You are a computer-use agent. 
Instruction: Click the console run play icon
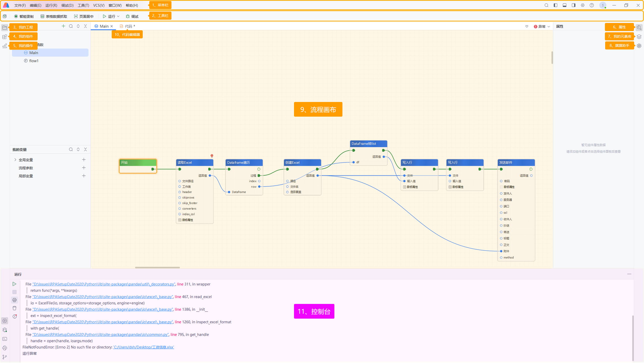[14, 284]
